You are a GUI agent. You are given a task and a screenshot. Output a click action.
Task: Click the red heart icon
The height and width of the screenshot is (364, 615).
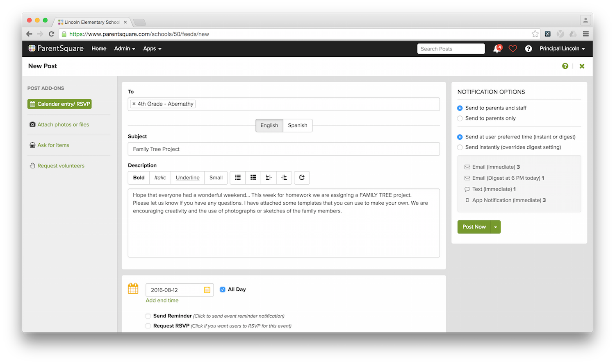(512, 49)
